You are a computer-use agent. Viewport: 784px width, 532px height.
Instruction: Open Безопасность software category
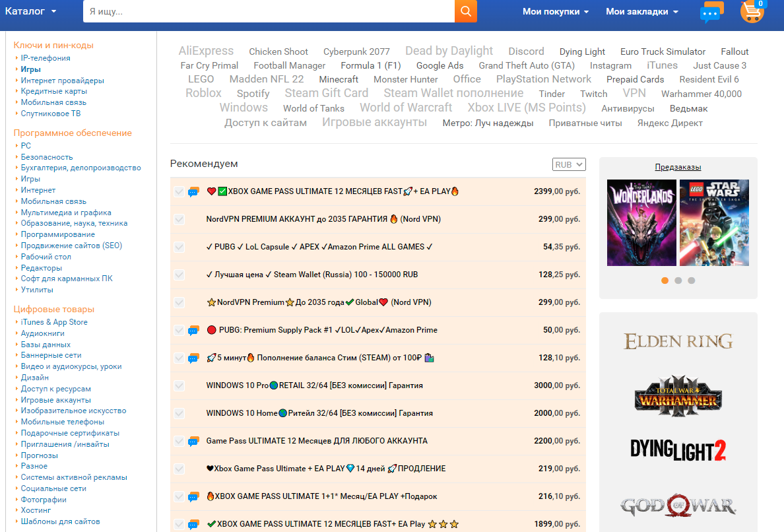pyautogui.click(x=46, y=157)
